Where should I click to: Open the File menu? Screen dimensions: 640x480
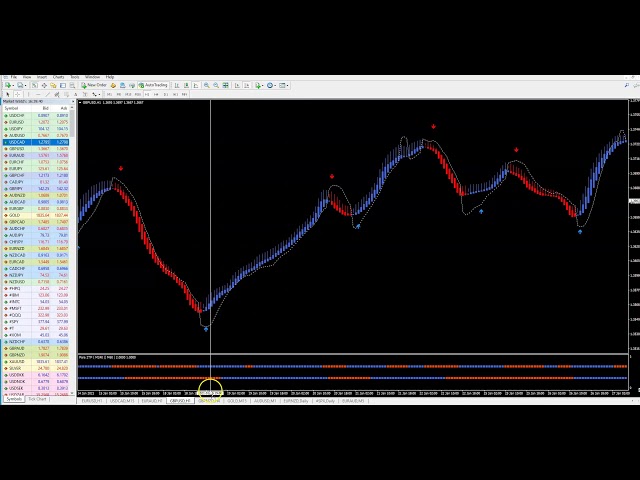click(14, 77)
